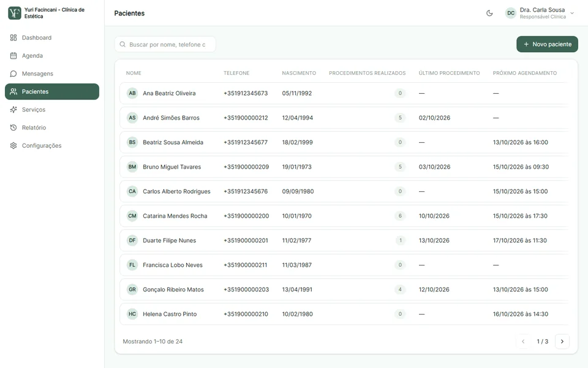Viewport: 588px width, 368px height.
Task: Open the Configurações menu item
Action: click(x=51, y=146)
